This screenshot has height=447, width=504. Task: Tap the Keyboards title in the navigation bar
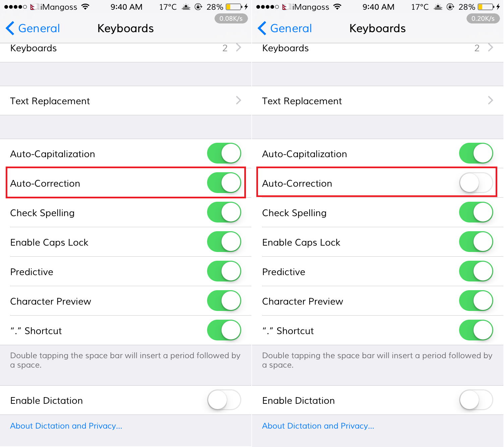tap(125, 28)
